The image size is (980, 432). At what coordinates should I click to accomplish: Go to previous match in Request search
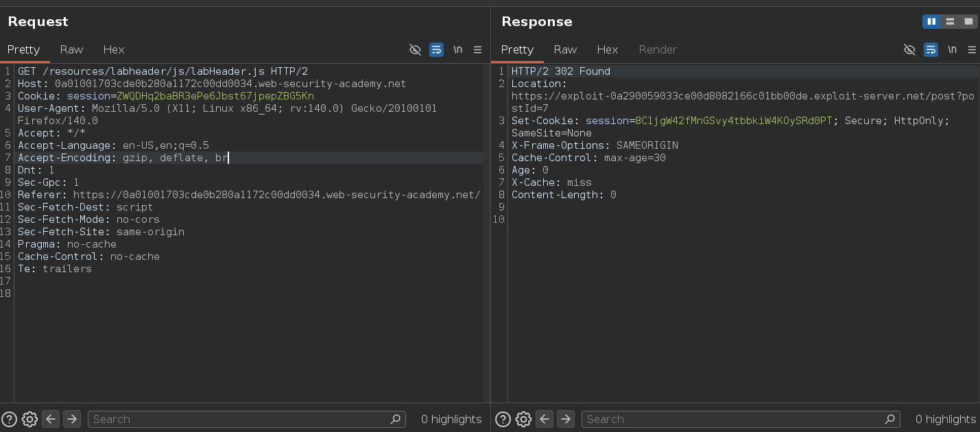(51, 419)
